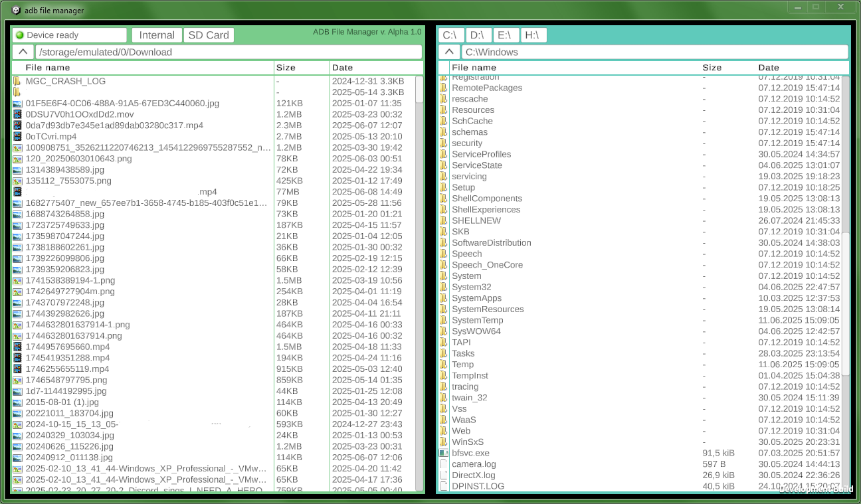Click the Web folder icon
861x504 pixels.
[x=443, y=431]
